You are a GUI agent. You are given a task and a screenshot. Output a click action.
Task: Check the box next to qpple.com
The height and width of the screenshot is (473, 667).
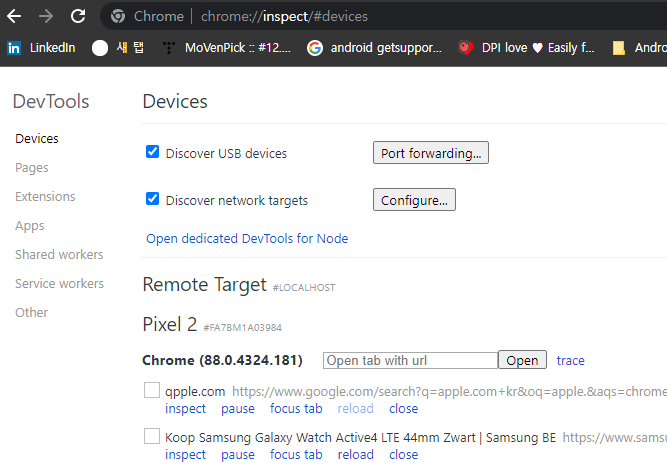pos(152,390)
